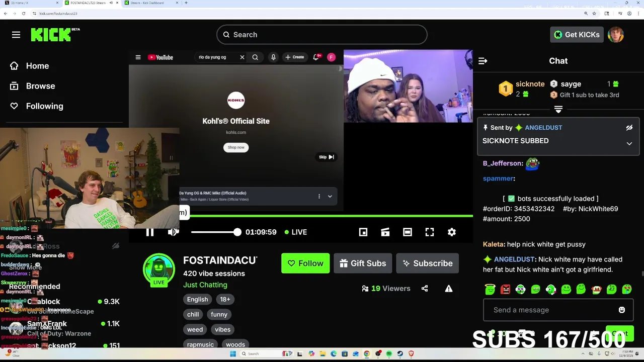
Task: Click Kaleta username in chat
Action: pos(493,244)
